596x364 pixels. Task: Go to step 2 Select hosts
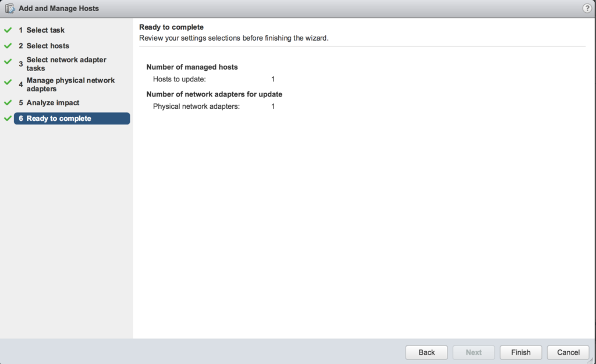tap(44, 46)
